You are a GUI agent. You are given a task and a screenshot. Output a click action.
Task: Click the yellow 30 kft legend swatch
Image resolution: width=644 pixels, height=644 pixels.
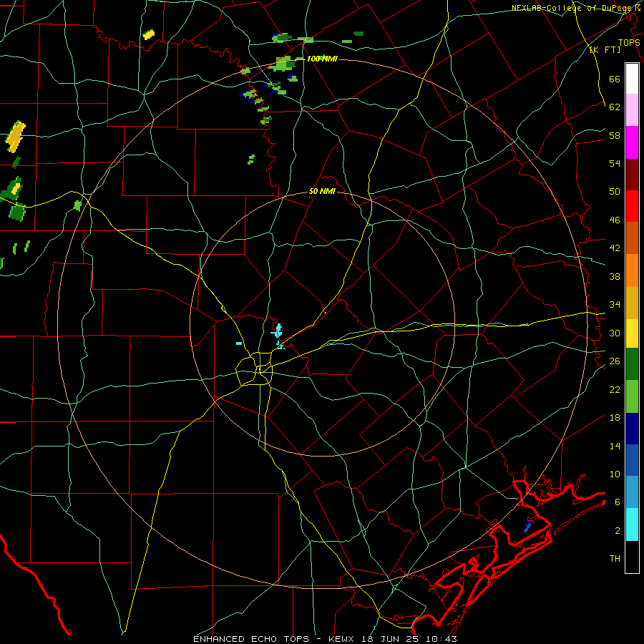click(632, 333)
